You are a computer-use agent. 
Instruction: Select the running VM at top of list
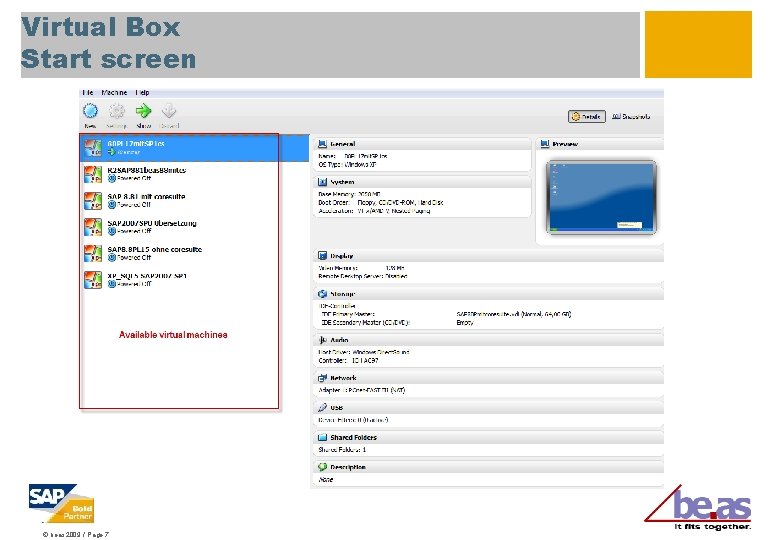click(x=195, y=148)
